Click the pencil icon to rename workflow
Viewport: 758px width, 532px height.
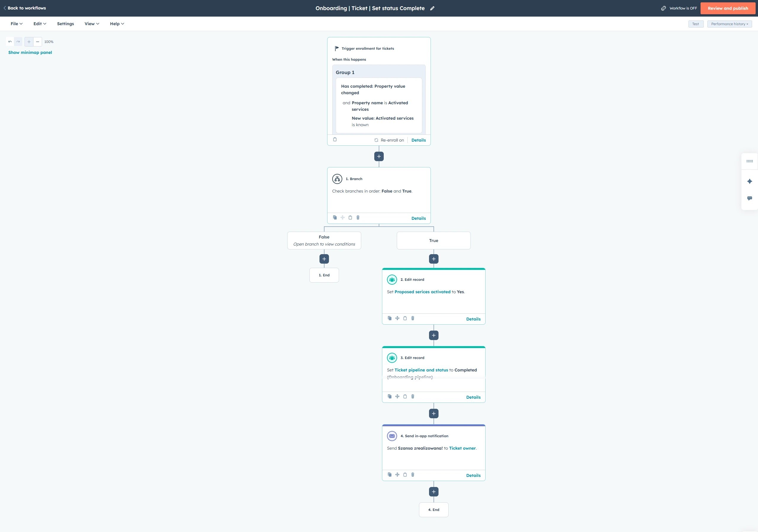click(x=432, y=8)
